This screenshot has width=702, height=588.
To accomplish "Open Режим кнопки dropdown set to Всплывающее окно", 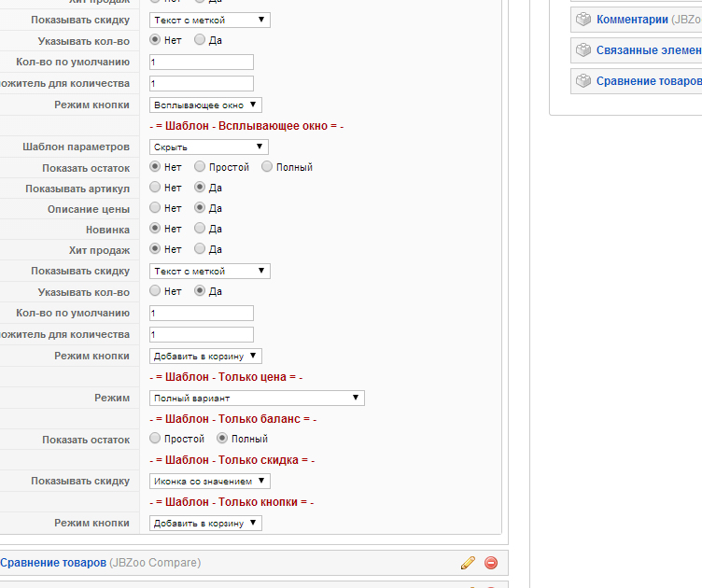I will 205,105.
